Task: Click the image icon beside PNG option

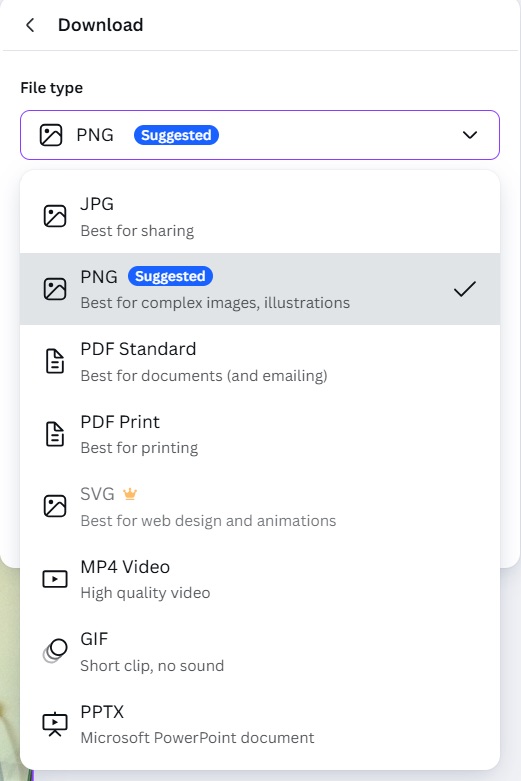Action: pyautogui.click(x=55, y=289)
